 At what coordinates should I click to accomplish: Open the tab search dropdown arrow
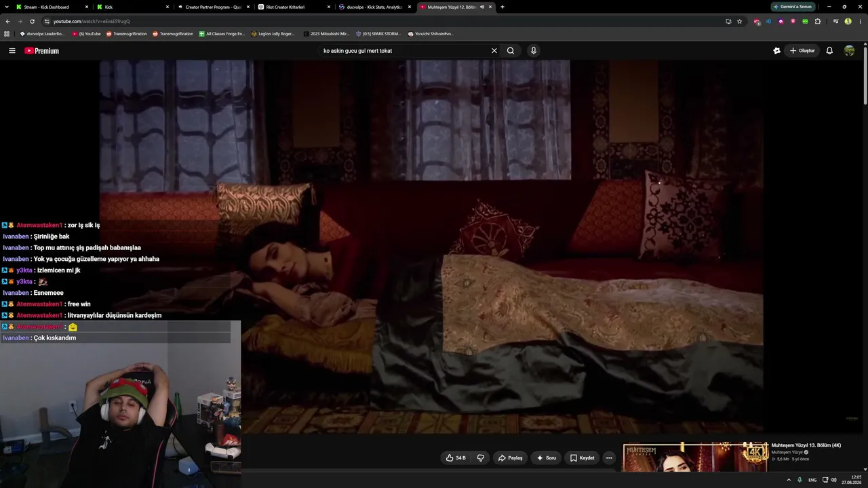coord(7,7)
